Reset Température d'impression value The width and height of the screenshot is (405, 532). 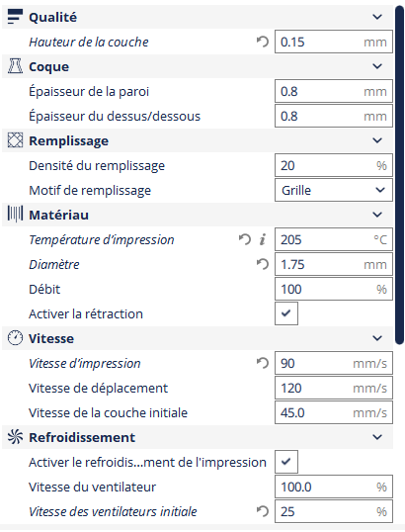tap(244, 239)
